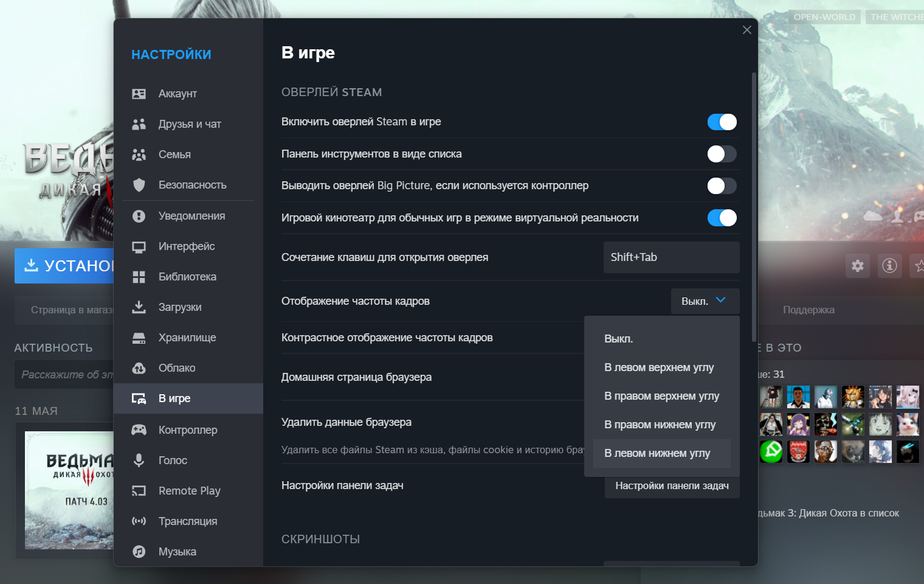Toggle Игровой кинотеатр для виртуальной реальности
Screen dimensions: 924x584
point(722,218)
